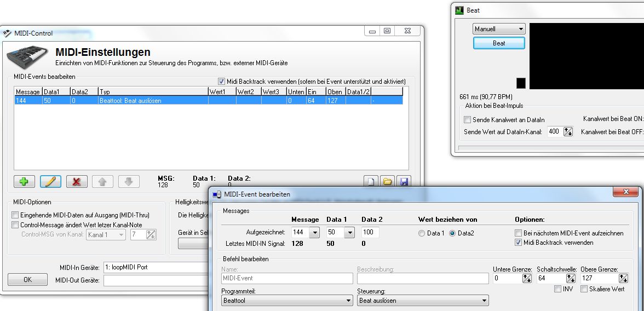644x311 pixels.
Task: Save events with the floppy disk icon
Action: pos(404,182)
